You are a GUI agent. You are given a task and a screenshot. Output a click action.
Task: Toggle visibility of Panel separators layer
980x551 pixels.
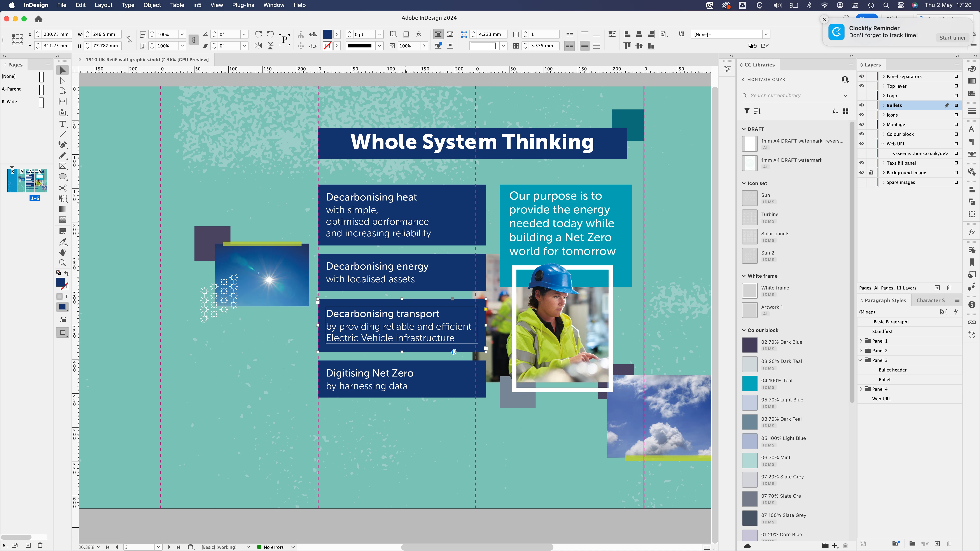(862, 76)
